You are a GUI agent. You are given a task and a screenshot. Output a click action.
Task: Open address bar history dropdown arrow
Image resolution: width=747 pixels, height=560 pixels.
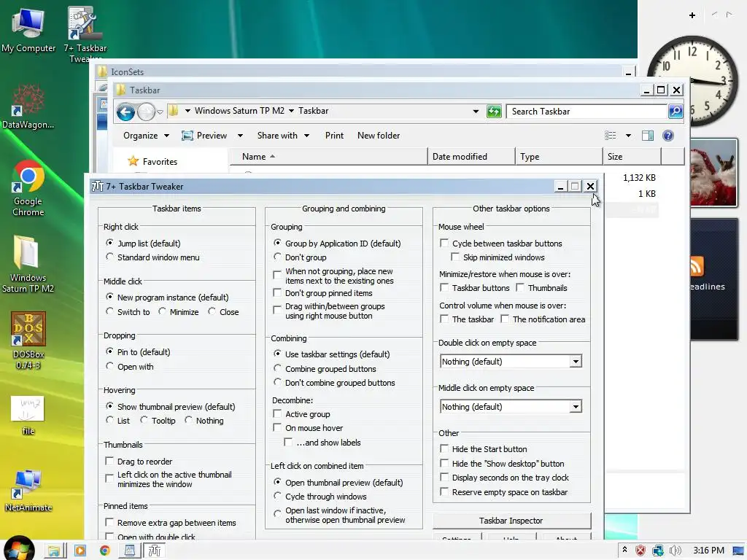(x=476, y=112)
